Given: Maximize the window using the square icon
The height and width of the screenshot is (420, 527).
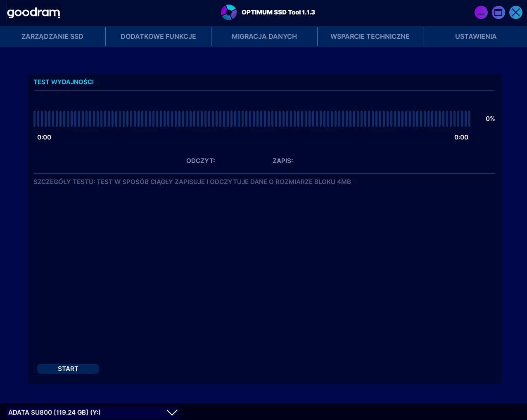Looking at the screenshot, I should pyautogui.click(x=498, y=12).
